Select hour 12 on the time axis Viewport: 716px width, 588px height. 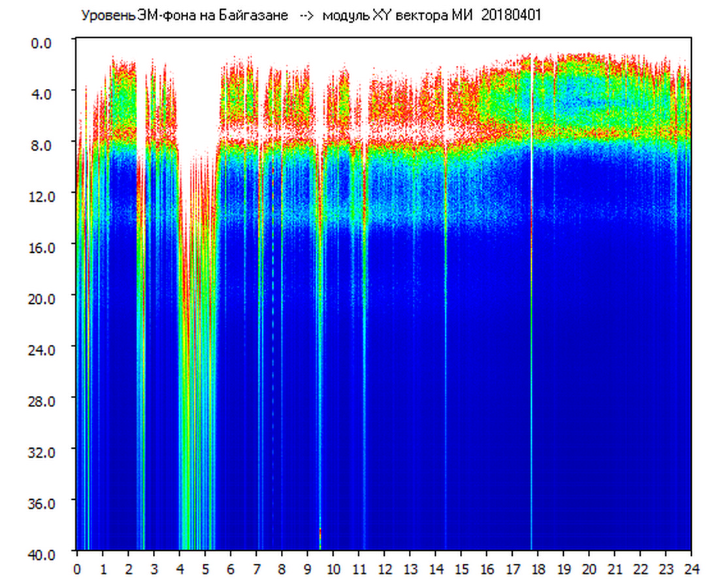384,569
